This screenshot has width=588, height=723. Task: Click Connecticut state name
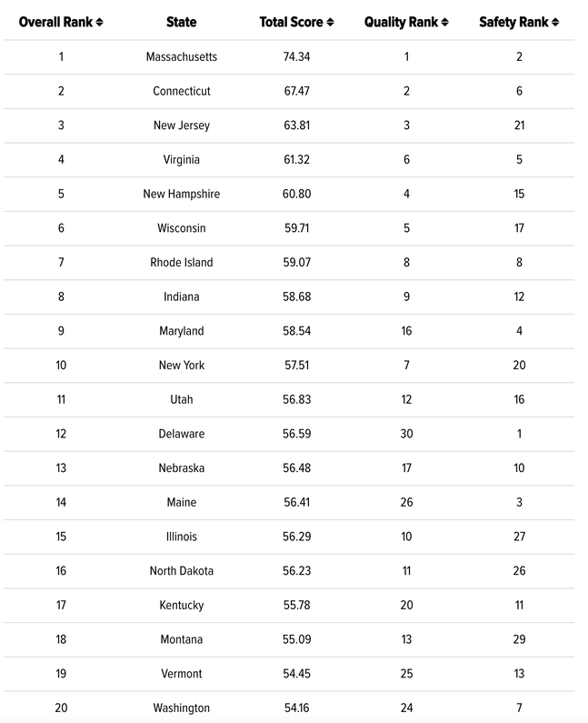pyautogui.click(x=182, y=91)
